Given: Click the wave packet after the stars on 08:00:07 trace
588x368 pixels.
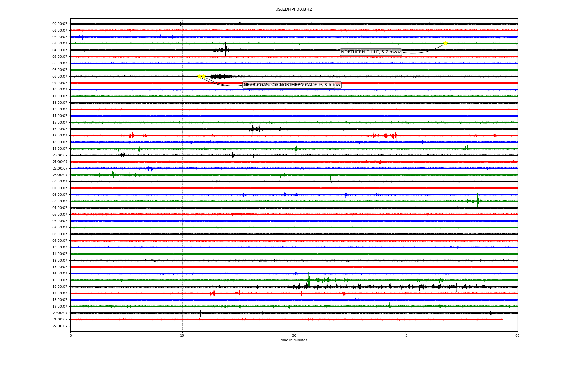Looking at the screenshot, I should coord(220,76).
